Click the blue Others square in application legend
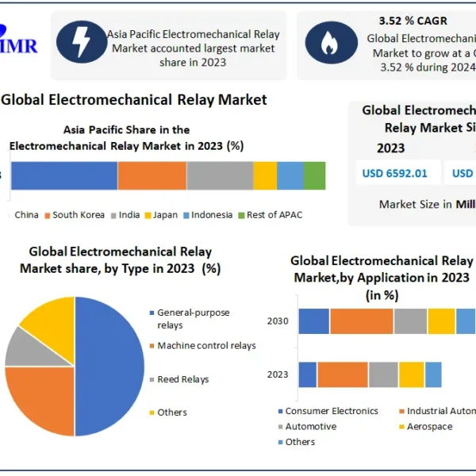The height and width of the screenshot is (476, 476). pyautogui.click(x=281, y=443)
